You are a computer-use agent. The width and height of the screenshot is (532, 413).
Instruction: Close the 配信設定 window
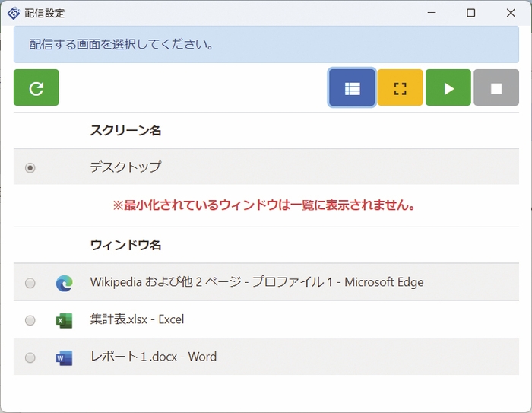coord(511,13)
